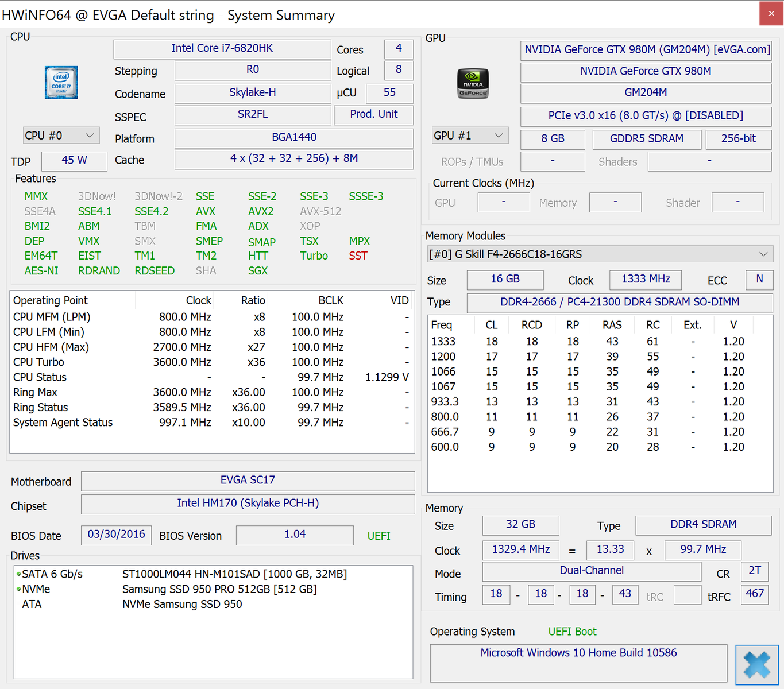Click the GDDR5 SDRAM field
The image size is (784, 689).
click(x=647, y=140)
